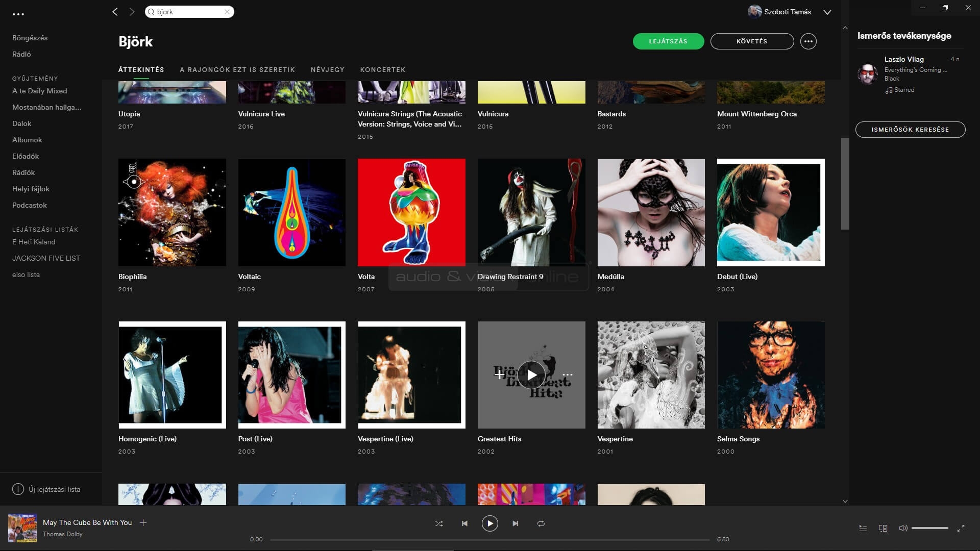Click the Utopia album title
The width and height of the screenshot is (980, 551).
click(129, 114)
